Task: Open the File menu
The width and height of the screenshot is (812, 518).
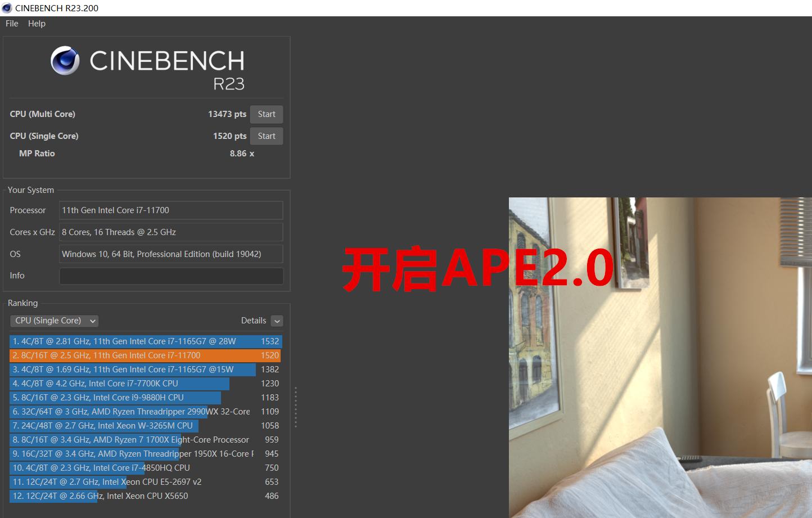Action: pyautogui.click(x=11, y=23)
